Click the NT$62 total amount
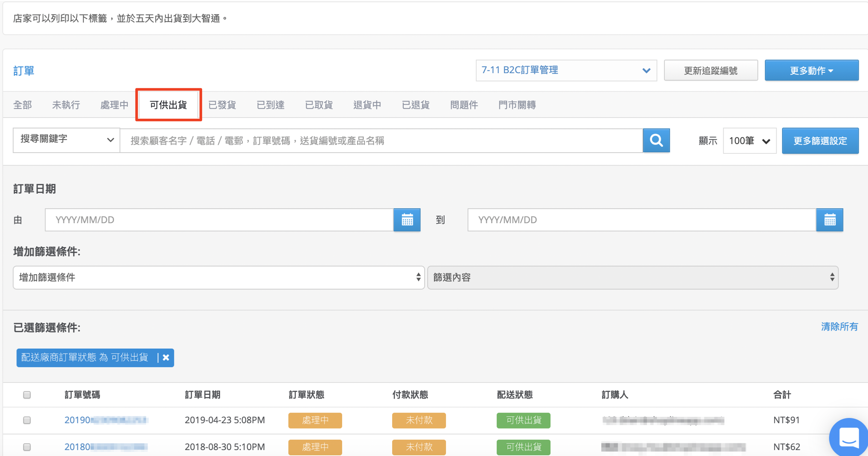The width and height of the screenshot is (868, 456). (787, 447)
